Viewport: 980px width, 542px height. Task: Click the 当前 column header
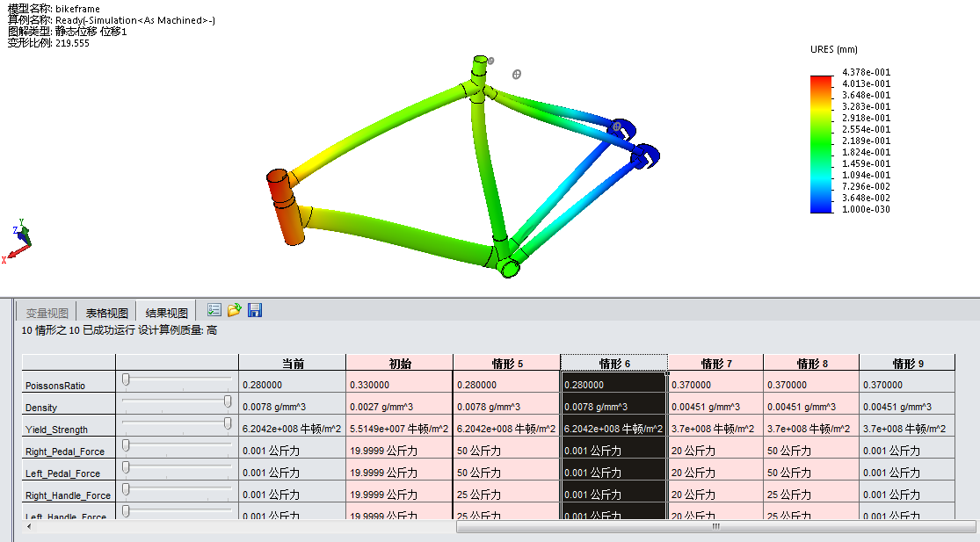click(x=292, y=363)
